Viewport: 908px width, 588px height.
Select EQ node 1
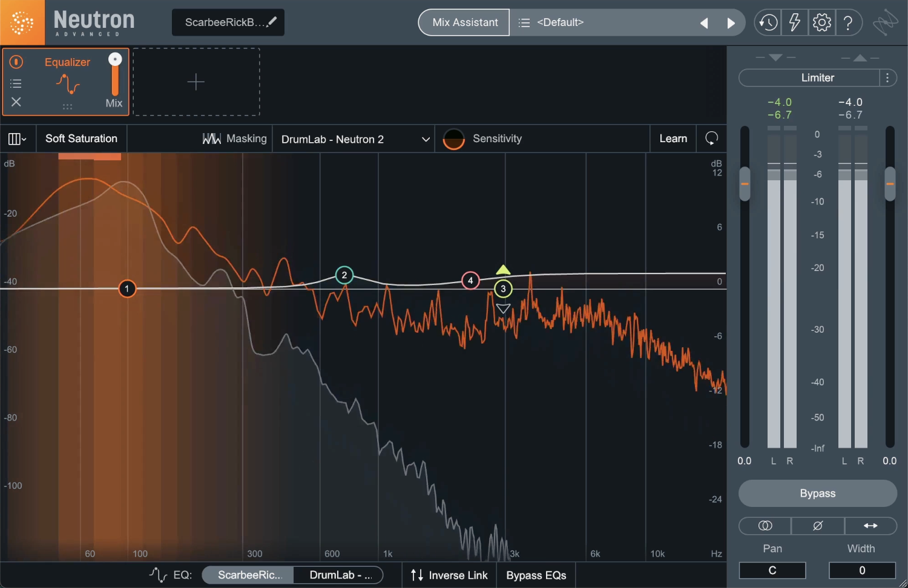(127, 289)
